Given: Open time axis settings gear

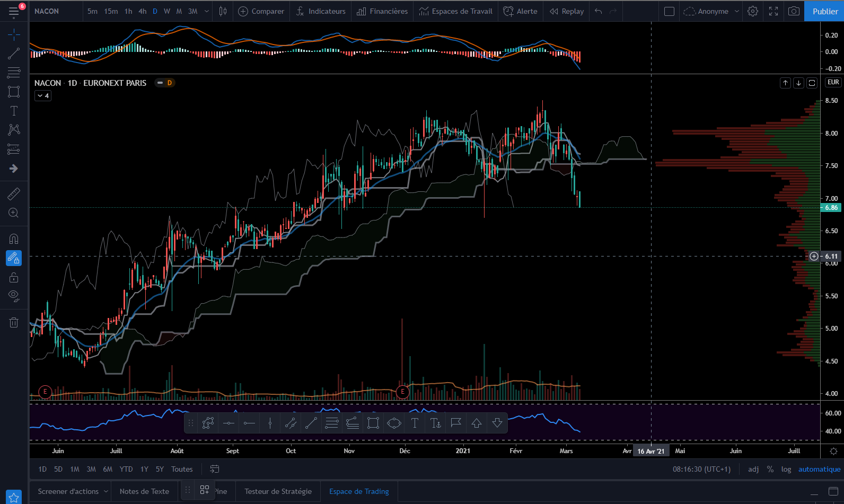Looking at the screenshot, I should point(833,451).
